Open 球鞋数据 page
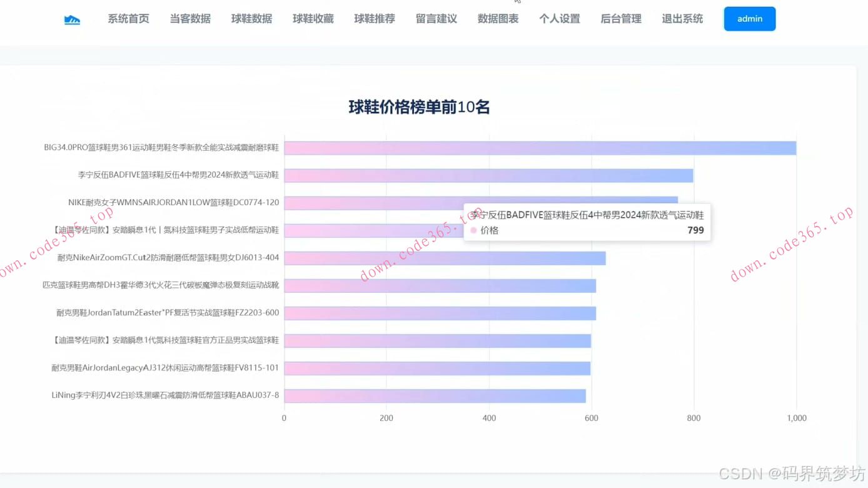 251,19
